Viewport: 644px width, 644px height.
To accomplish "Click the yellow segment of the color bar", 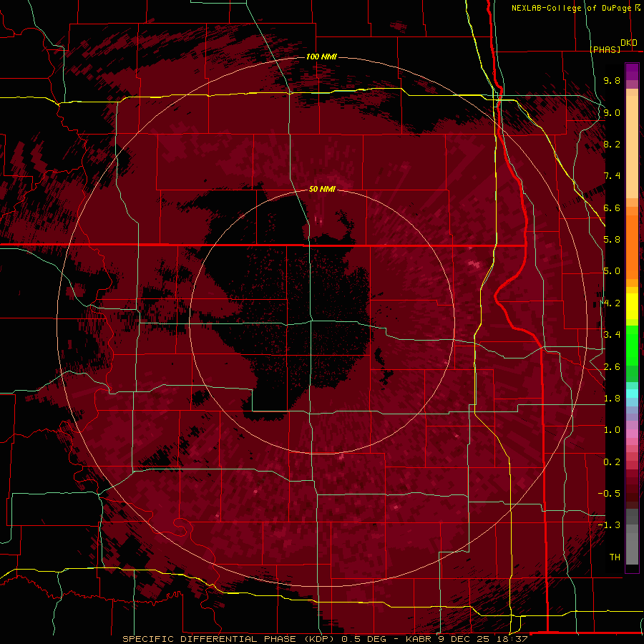I will 632,306.
